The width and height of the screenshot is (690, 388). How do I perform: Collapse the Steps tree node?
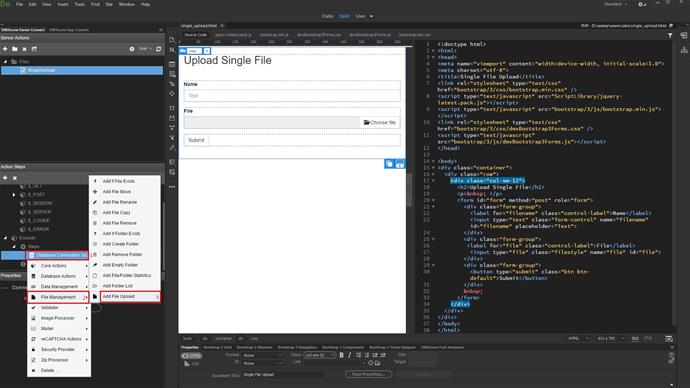click(x=14, y=246)
